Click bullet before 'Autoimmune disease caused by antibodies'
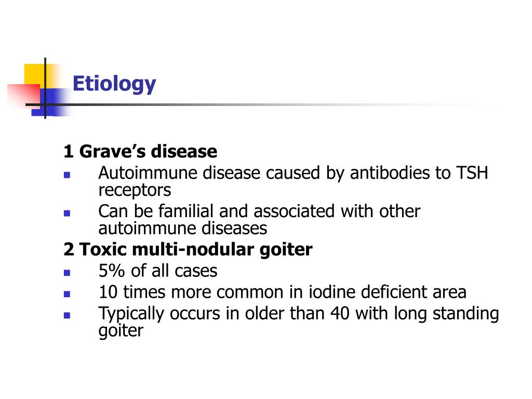 (x=67, y=175)
